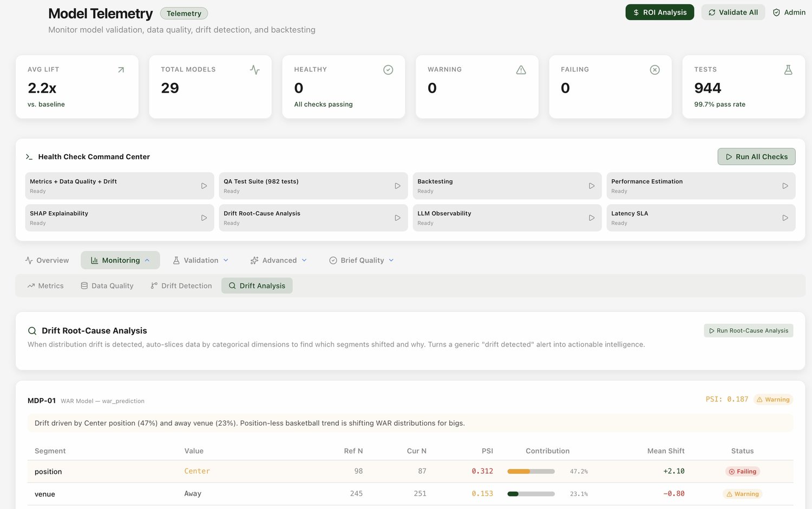Open the Admin link
This screenshot has width=812, height=509.
pos(789,12)
